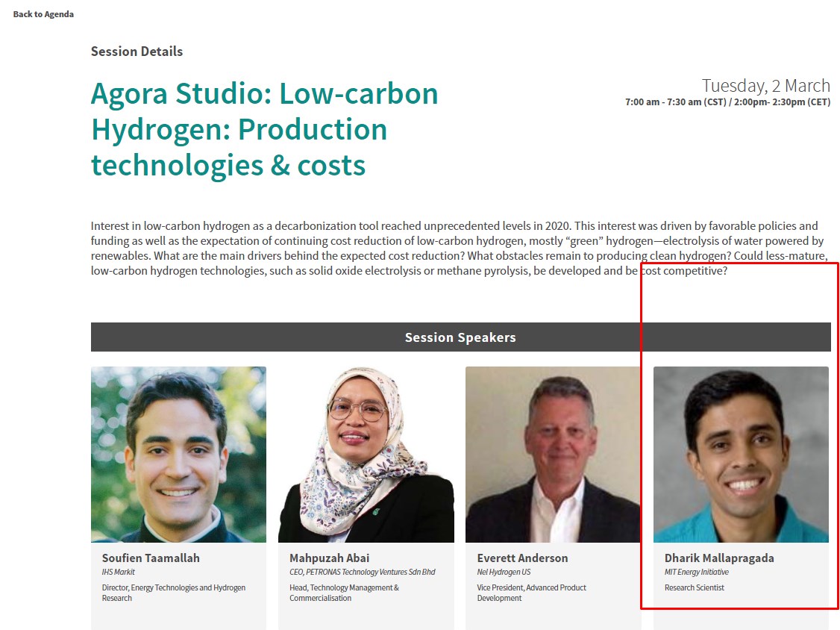The height and width of the screenshot is (630, 840).
Task: Click the Nel Hydrogen US affiliation text
Action: click(504, 572)
